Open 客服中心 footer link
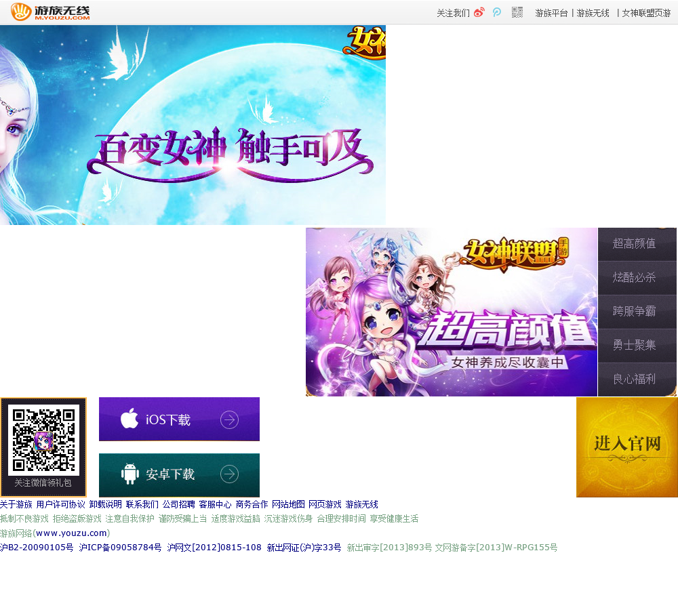 tap(216, 504)
